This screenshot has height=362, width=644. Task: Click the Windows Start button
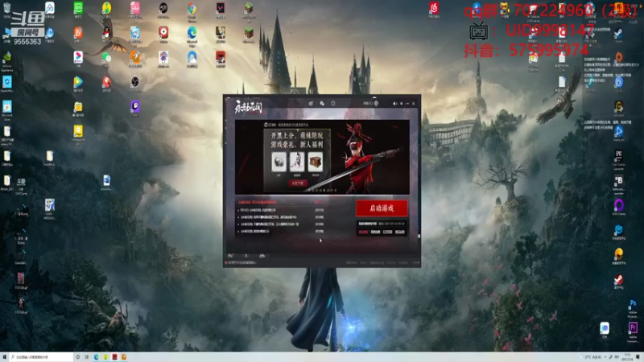pyautogui.click(x=5, y=357)
